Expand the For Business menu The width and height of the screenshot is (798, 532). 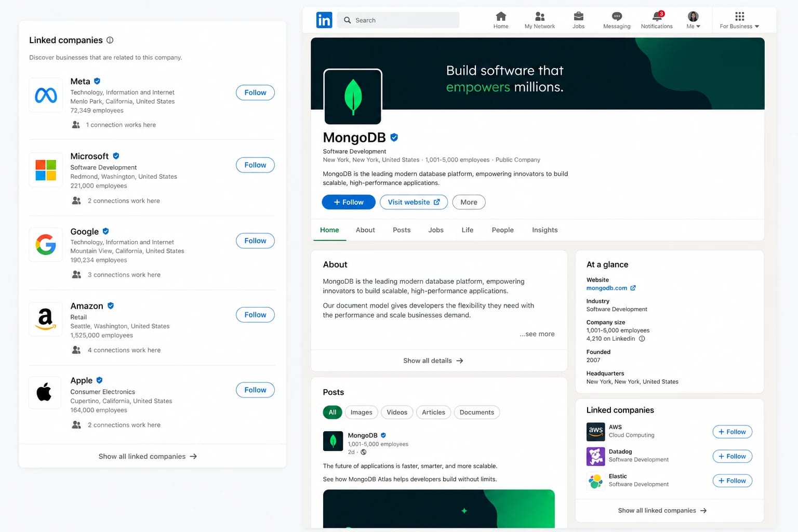(739, 20)
